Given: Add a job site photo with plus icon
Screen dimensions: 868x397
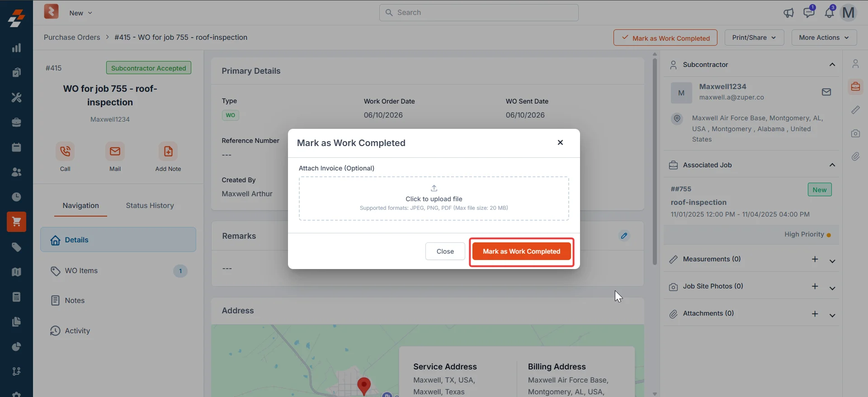Looking at the screenshot, I should 815,286.
